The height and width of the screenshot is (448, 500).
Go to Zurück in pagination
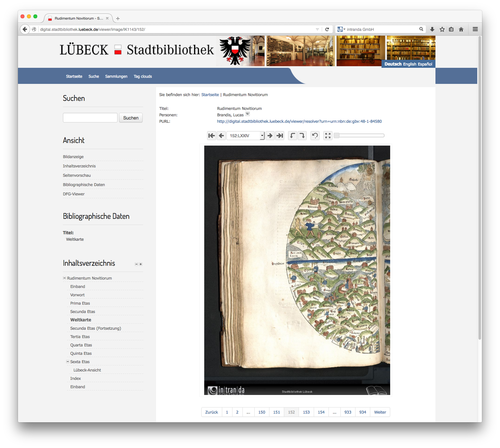click(212, 412)
